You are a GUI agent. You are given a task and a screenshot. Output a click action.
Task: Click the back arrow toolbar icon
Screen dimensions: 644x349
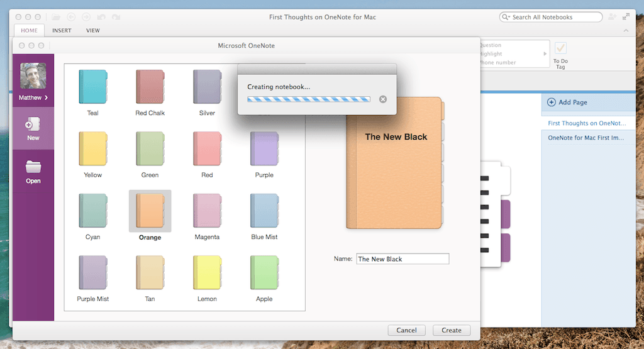click(x=71, y=17)
